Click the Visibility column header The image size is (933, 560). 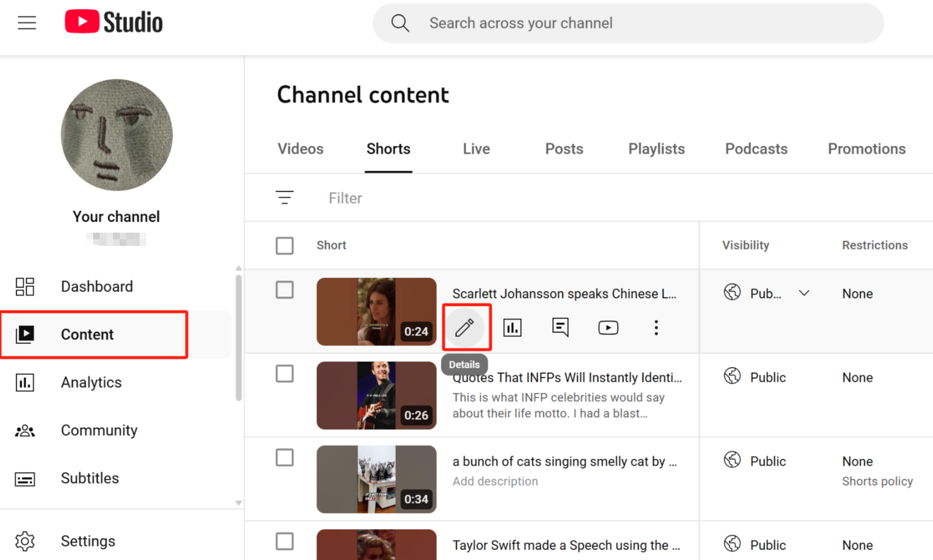[745, 245]
